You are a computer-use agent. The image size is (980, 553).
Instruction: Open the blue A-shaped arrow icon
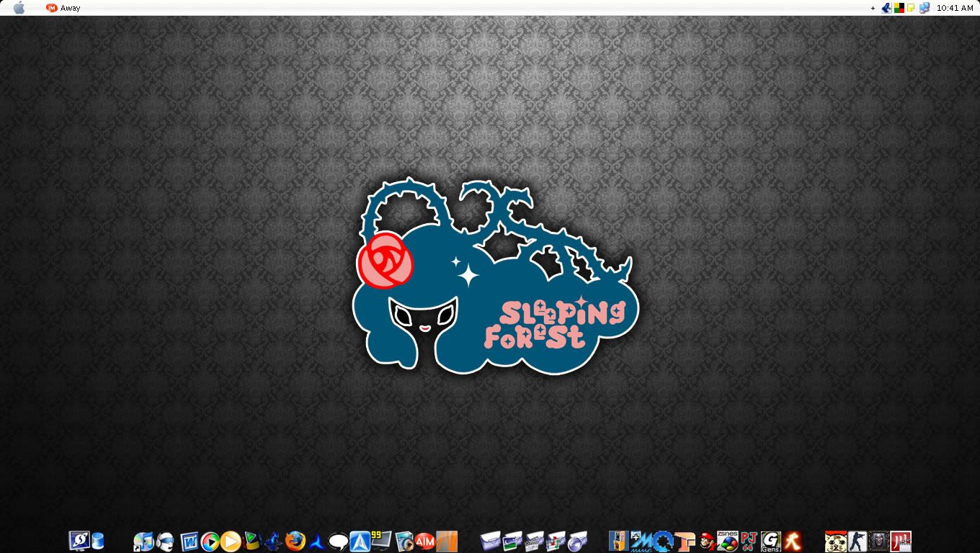[x=316, y=541]
